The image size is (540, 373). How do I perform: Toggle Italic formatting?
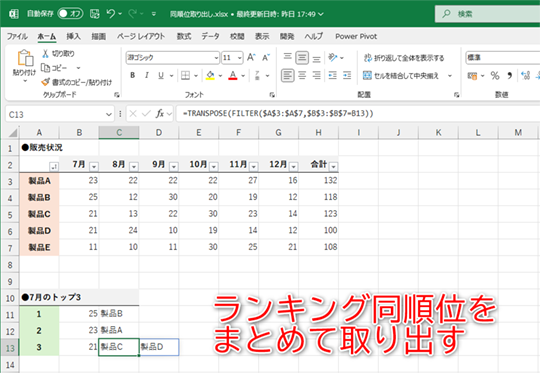pos(147,75)
